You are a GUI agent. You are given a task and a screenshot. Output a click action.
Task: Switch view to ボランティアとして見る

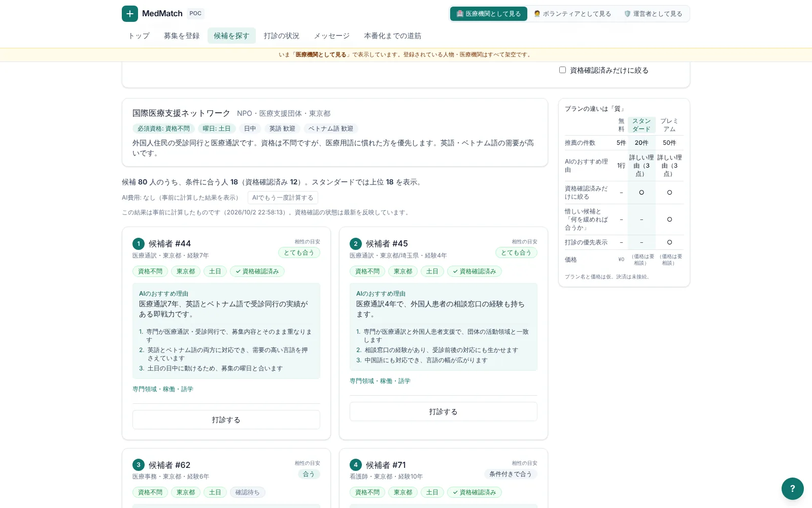572,14
